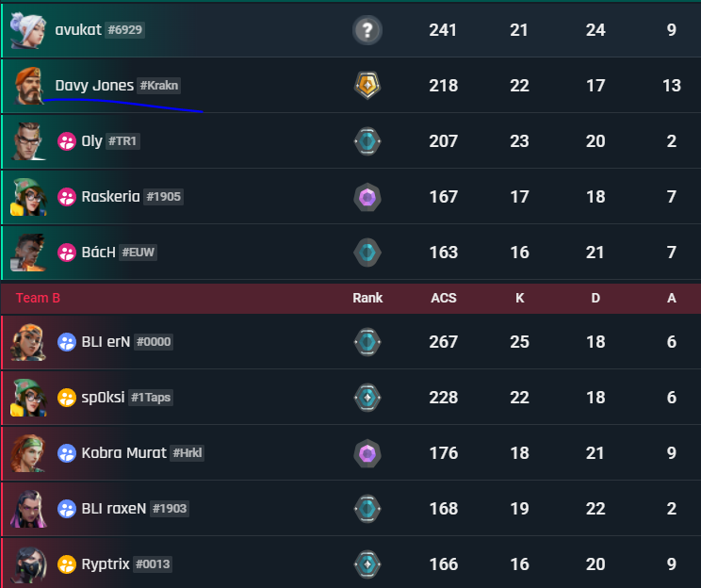
Task: Open avukat's agent portrait thumbnail
Action: pyautogui.click(x=27, y=30)
